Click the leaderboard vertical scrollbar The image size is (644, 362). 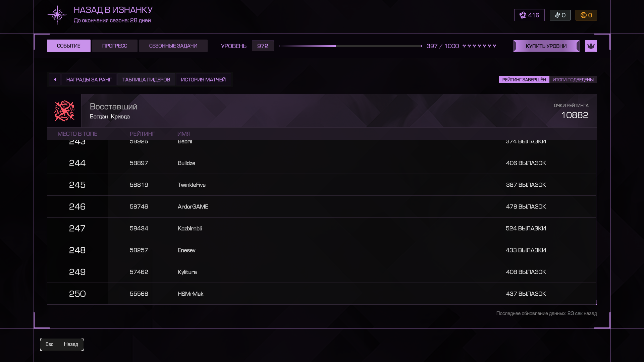tap(596, 222)
